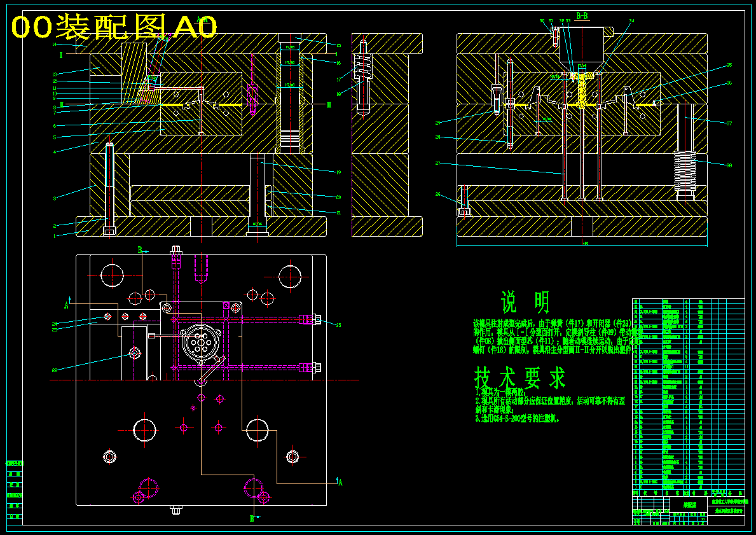
Task: Click callout number 38 in B-B view
Action: tap(729, 165)
